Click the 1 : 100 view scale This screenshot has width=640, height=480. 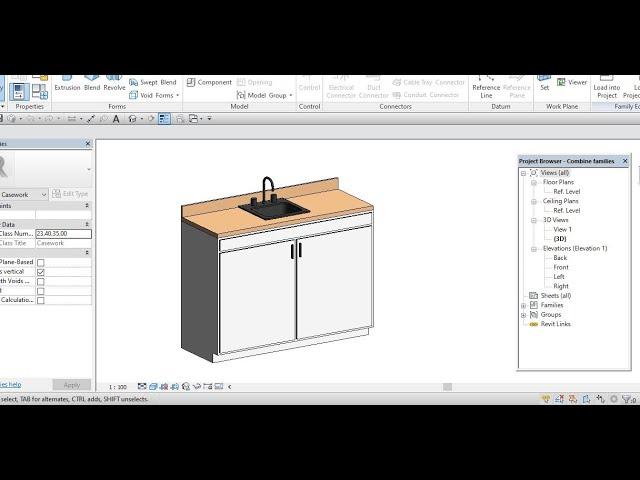(118, 386)
